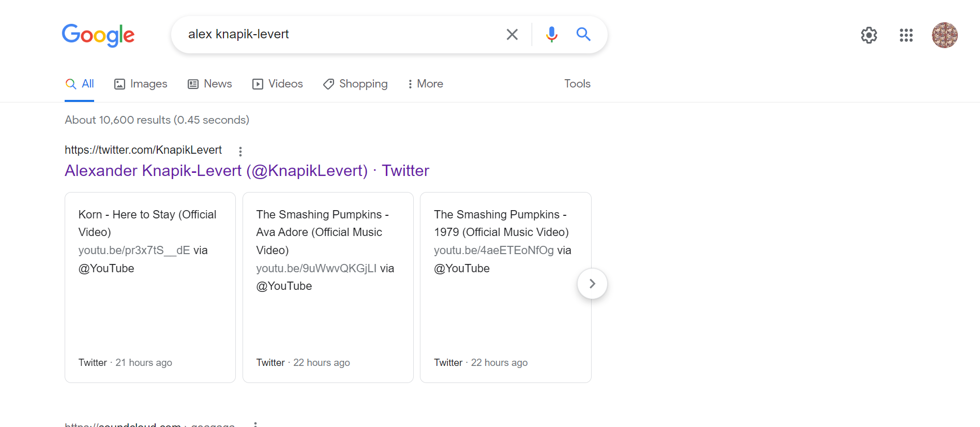Open the Smashing Pumpkins Ava Adore tweet card
The width and height of the screenshot is (980, 427).
(x=328, y=288)
